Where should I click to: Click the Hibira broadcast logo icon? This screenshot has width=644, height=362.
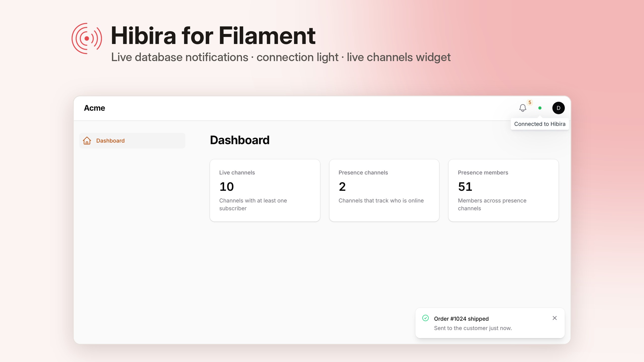point(87,38)
